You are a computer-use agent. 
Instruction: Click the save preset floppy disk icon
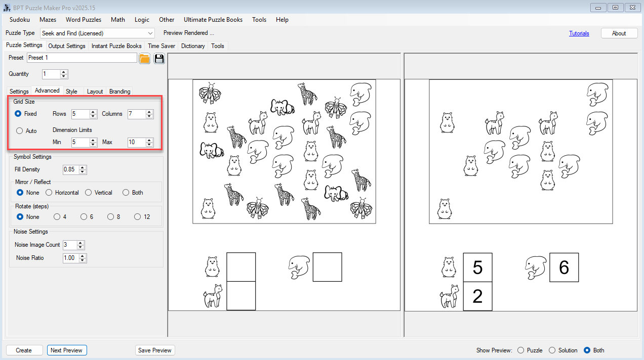pos(159,58)
